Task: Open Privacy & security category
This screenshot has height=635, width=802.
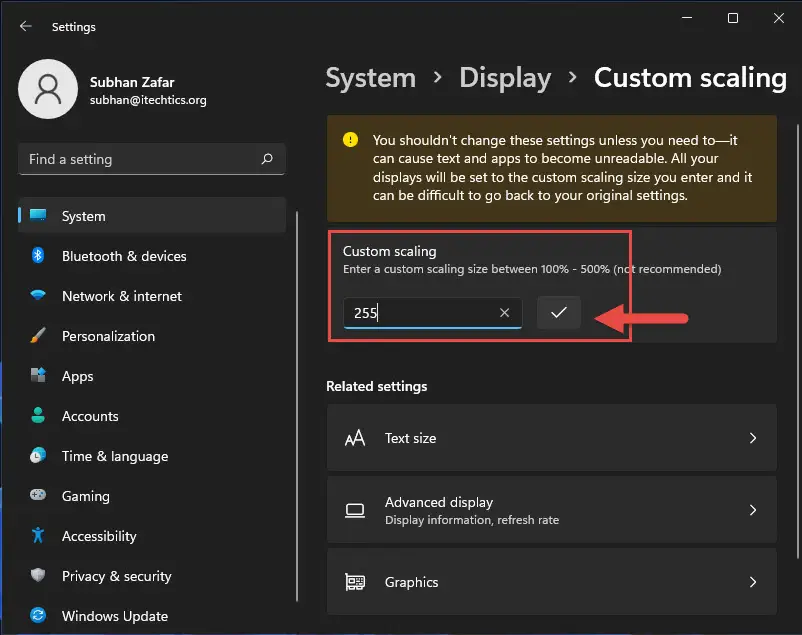Action: (152, 576)
